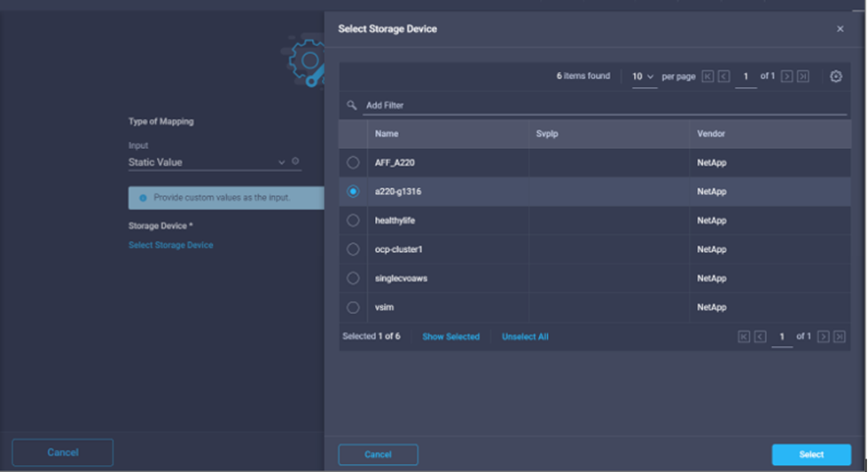
Task: Close the Select Storage Device dialog
Action: (x=840, y=29)
